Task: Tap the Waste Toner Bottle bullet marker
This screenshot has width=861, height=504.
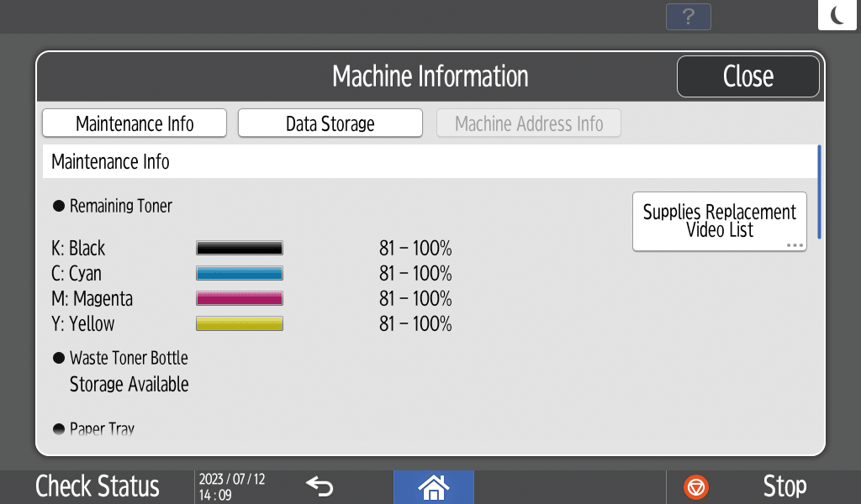Action: [59, 358]
